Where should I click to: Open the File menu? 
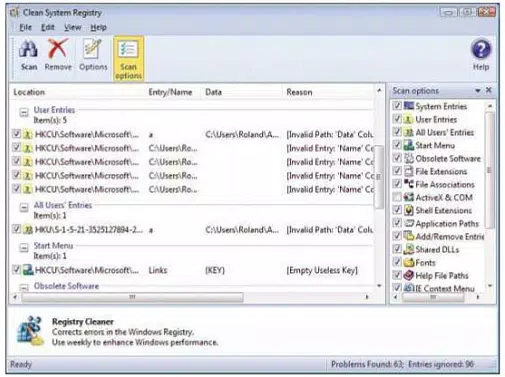pyautogui.click(x=25, y=27)
